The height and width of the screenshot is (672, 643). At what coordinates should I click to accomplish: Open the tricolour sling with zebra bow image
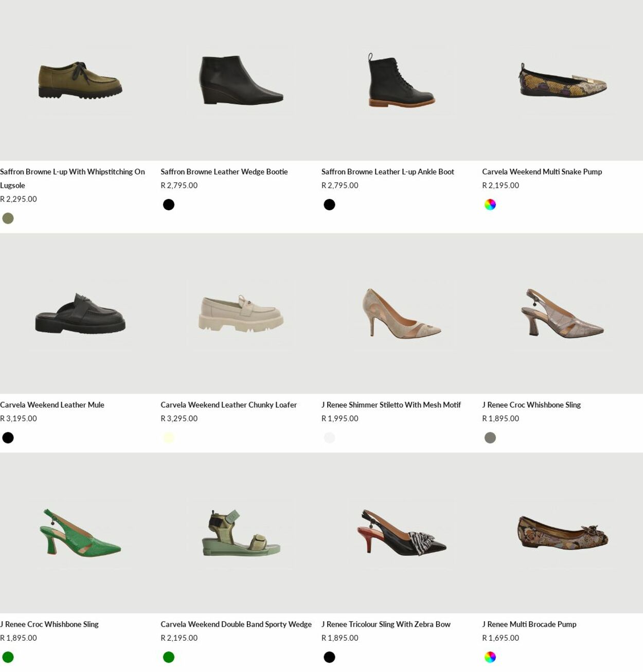[x=402, y=533]
